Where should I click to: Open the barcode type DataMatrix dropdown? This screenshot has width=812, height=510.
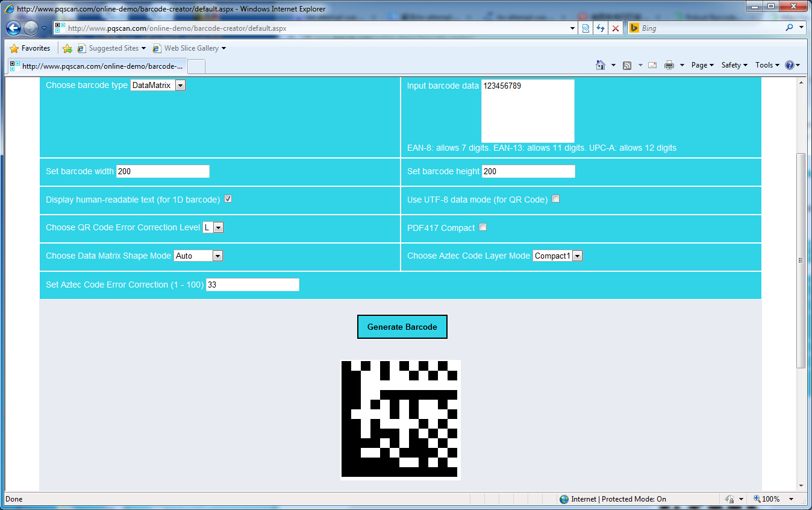pos(158,86)
